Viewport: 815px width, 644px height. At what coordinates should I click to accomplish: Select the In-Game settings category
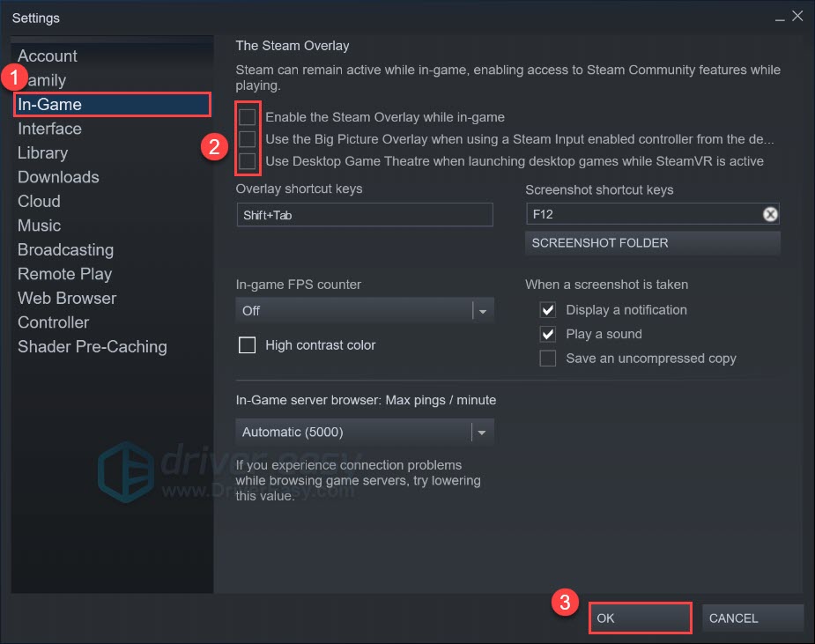point(112,105)
